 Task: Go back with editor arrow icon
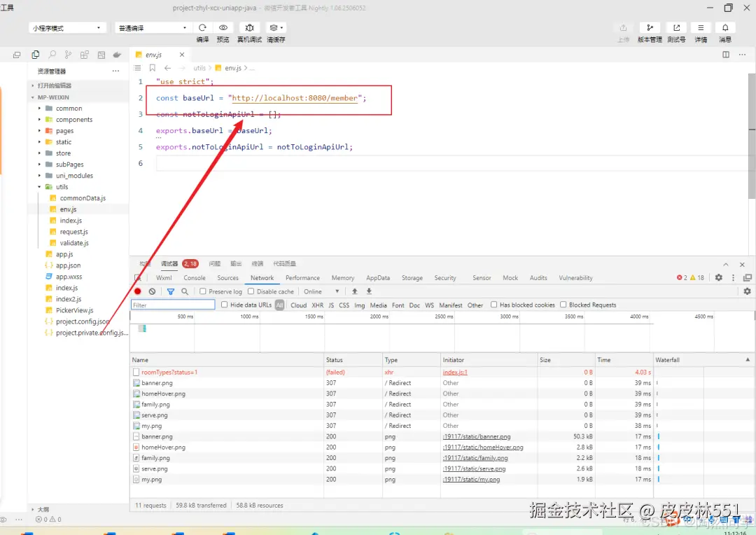[x=167, y=68]
